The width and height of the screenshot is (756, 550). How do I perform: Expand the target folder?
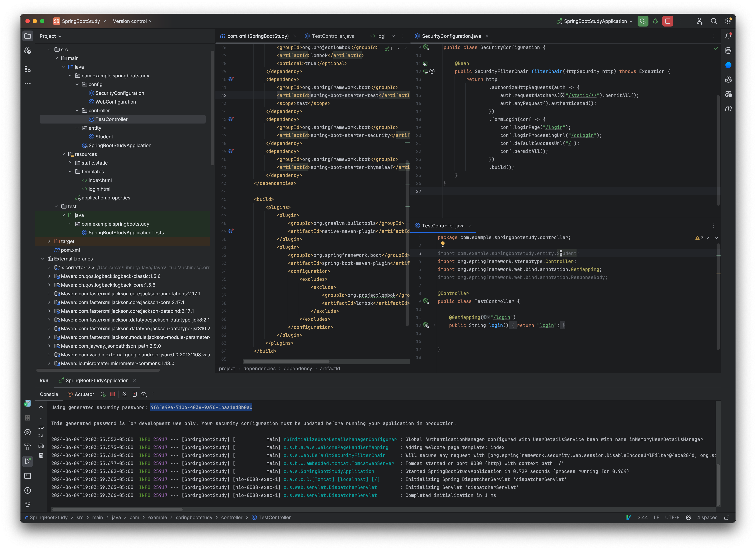(49, 241)
